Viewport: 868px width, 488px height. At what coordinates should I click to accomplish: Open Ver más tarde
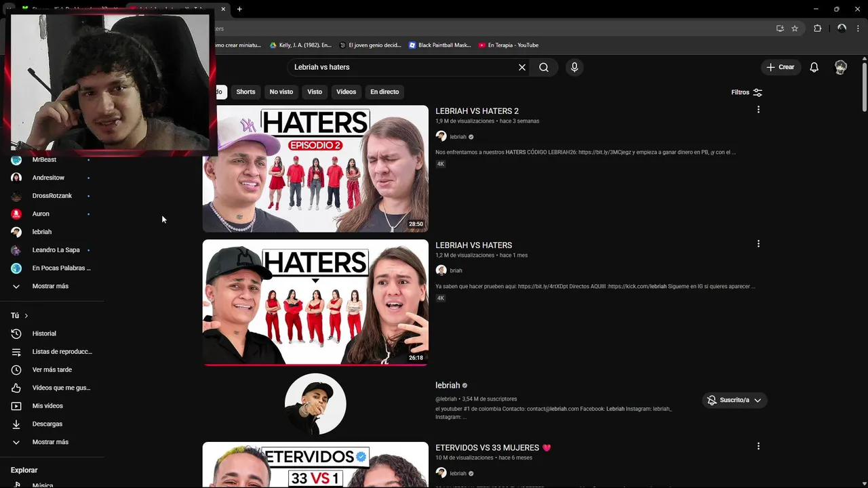(x=51, y=369)
